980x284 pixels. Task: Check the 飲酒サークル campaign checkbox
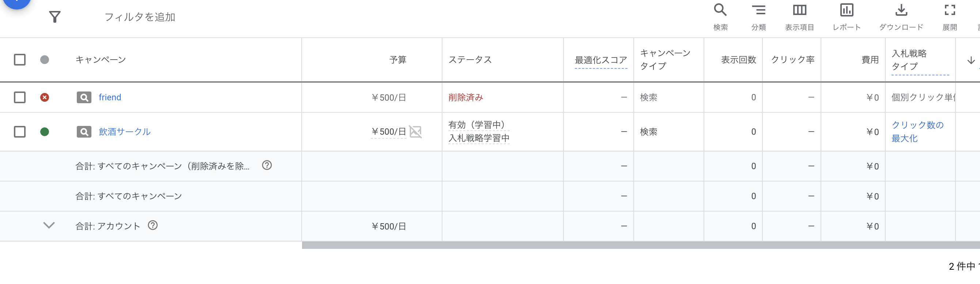[20, 132]
